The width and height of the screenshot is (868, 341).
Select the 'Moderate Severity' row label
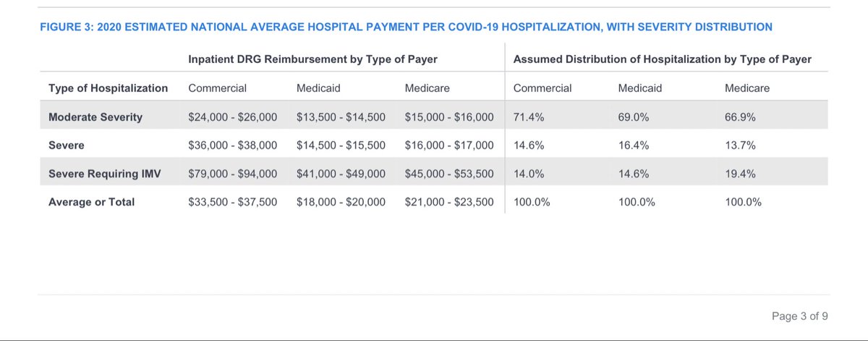95,117
